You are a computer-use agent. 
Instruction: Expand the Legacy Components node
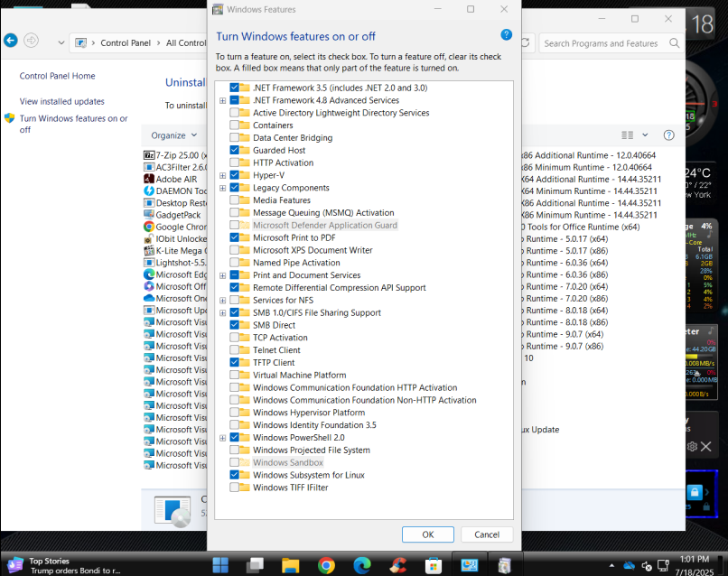click(223, 188)
